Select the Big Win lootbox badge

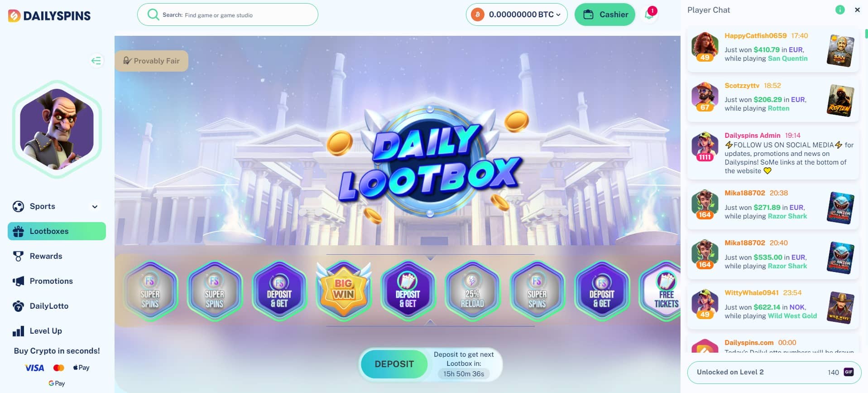point(344,289)
